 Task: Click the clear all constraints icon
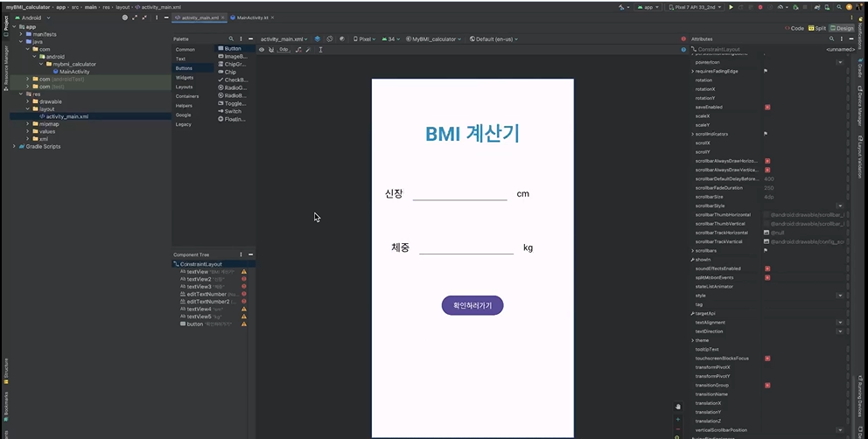tap(298, 50)
